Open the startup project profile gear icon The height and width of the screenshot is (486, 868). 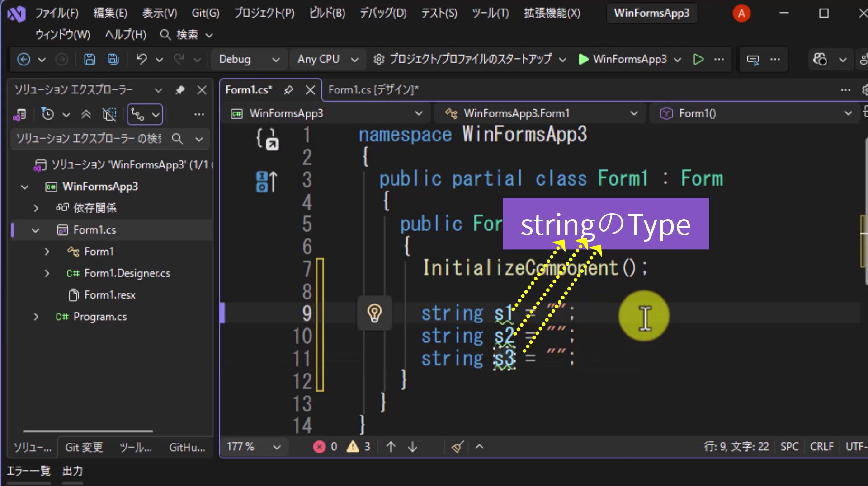coord(379,59)
